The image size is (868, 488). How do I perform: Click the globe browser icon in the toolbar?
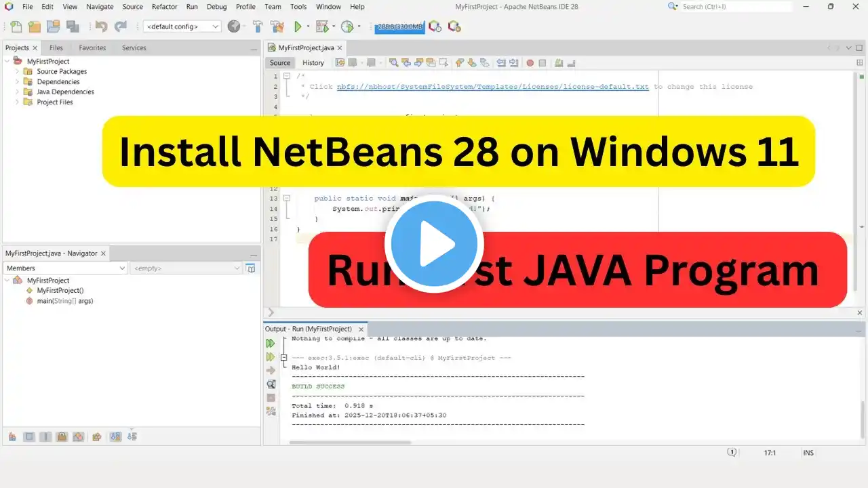click(x=234, y=26)
